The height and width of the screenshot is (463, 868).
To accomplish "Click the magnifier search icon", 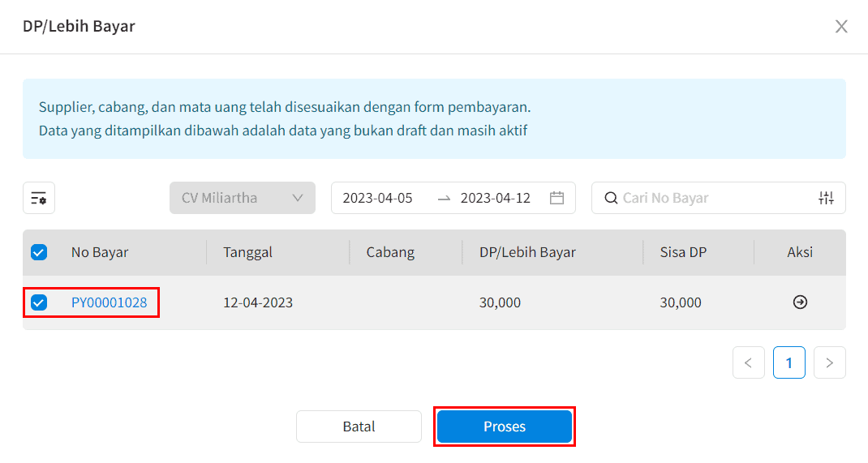I will tap(611, 198).
